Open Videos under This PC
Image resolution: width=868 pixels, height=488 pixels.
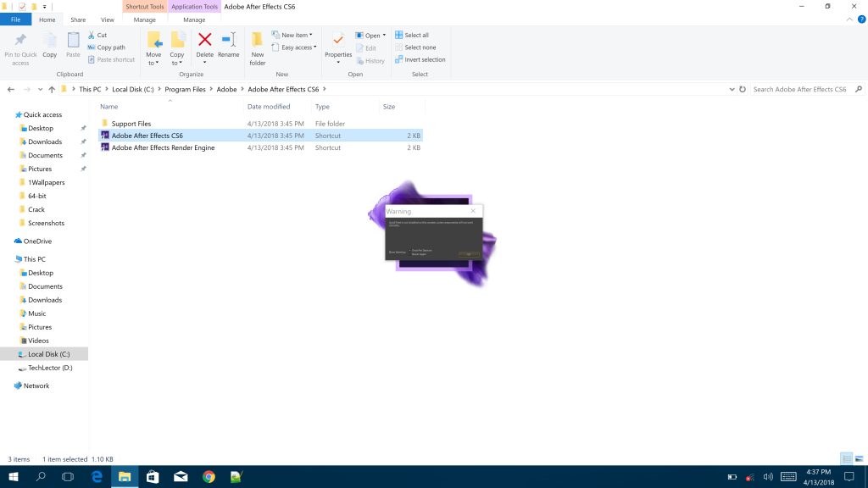pyautogui.click(x=38, y=341)
